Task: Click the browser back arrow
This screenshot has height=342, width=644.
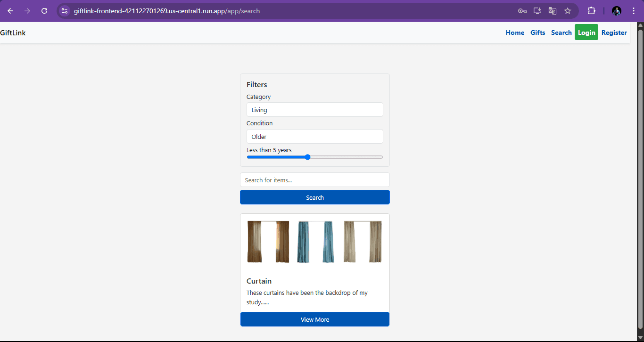Action: [x=10, y=11]
